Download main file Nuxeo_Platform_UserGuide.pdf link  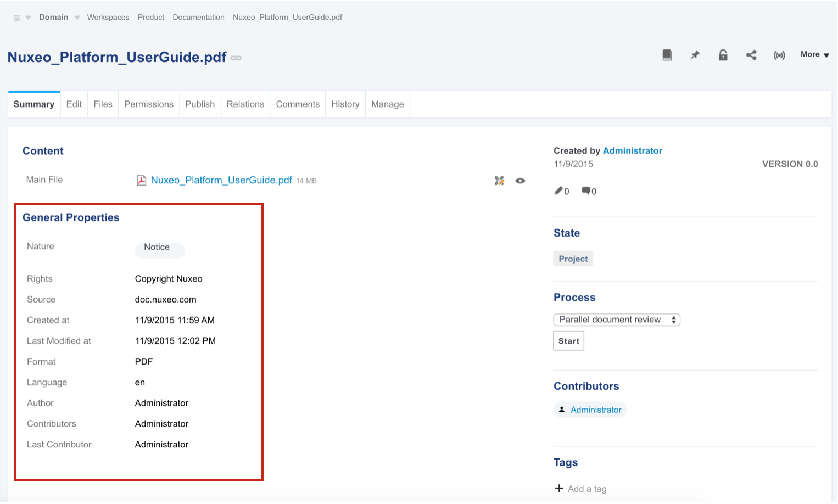point(221,180)
